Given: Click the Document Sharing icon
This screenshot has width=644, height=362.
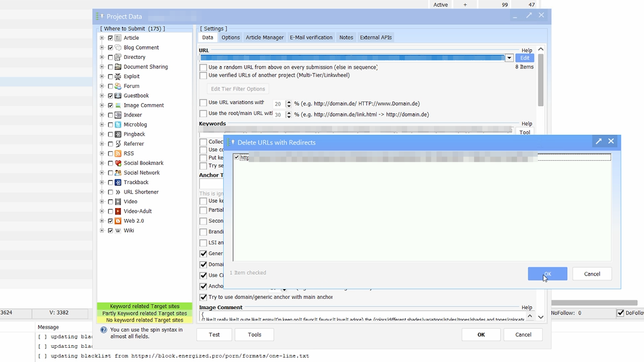Looking at the screenshot, I should pyautogui.click(x=118, y=67).
